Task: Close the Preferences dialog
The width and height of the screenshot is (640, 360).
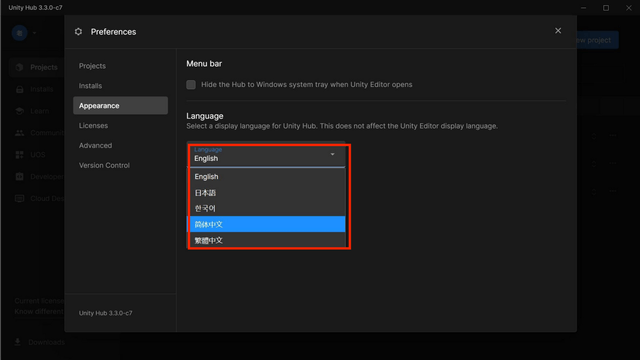Action: (x=558, y=31)
